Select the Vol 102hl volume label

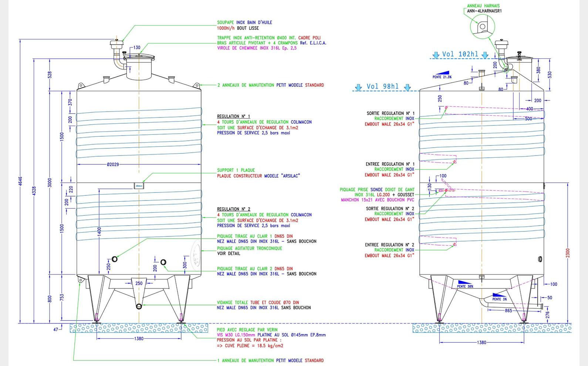pyautogui.click(x=460, y=54)
